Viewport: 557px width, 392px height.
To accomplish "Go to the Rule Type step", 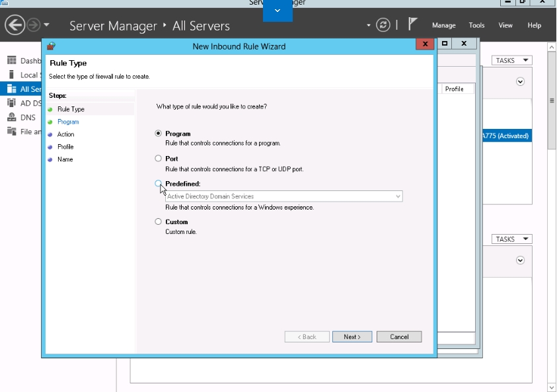I will coord(71,109).
